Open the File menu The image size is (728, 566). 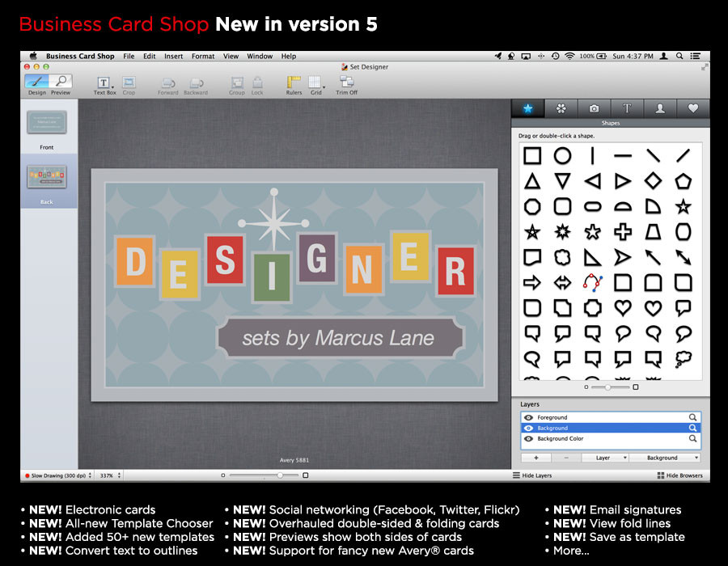coord(129,56)
